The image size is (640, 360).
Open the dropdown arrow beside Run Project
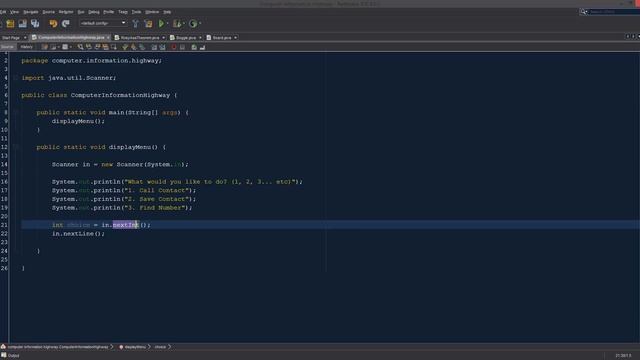click(167, 24)
